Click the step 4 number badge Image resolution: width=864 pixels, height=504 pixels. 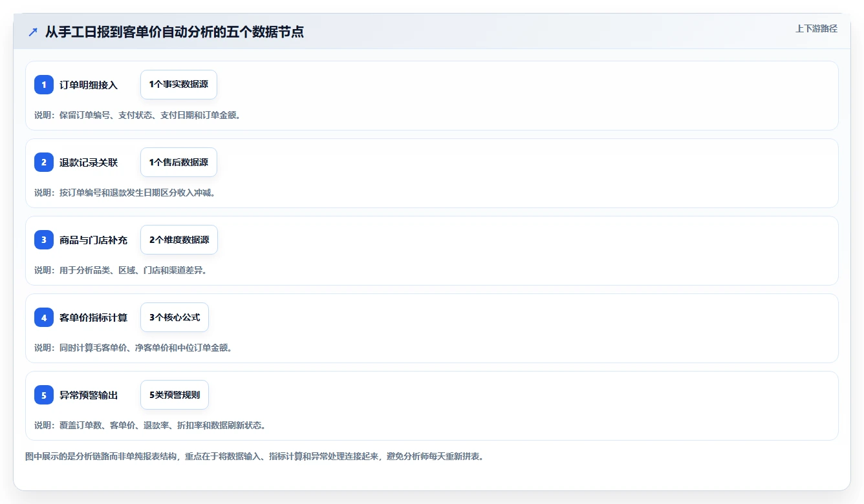(x=44, y=317)
